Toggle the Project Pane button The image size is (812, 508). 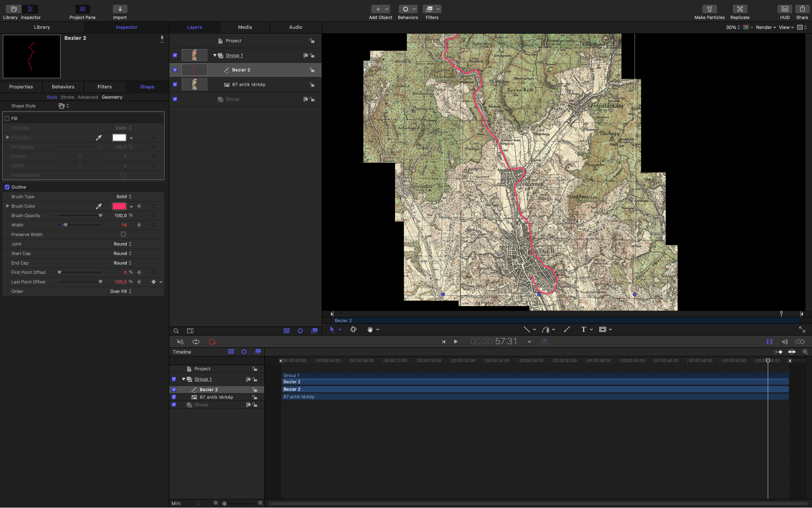[82, 9]
